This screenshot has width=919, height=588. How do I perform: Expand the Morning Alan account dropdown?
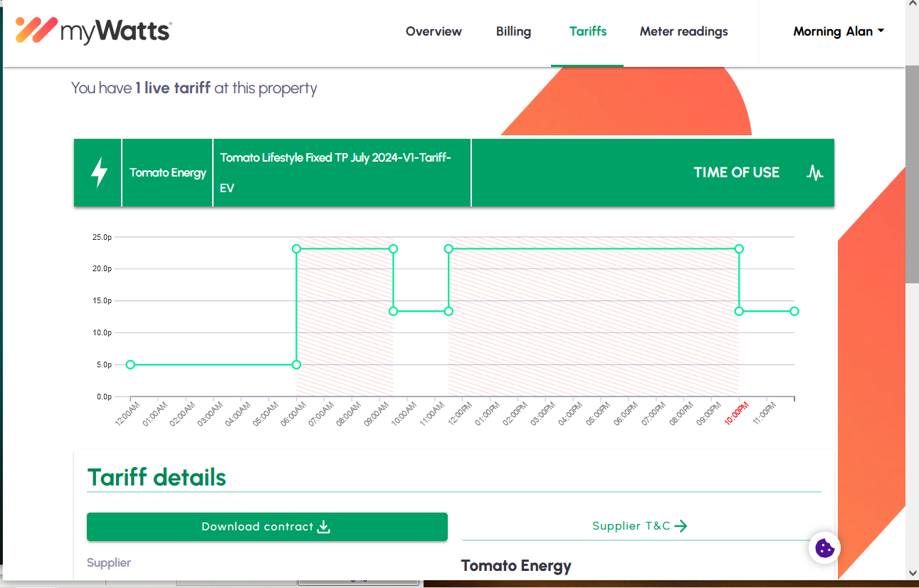coord(839,31)
